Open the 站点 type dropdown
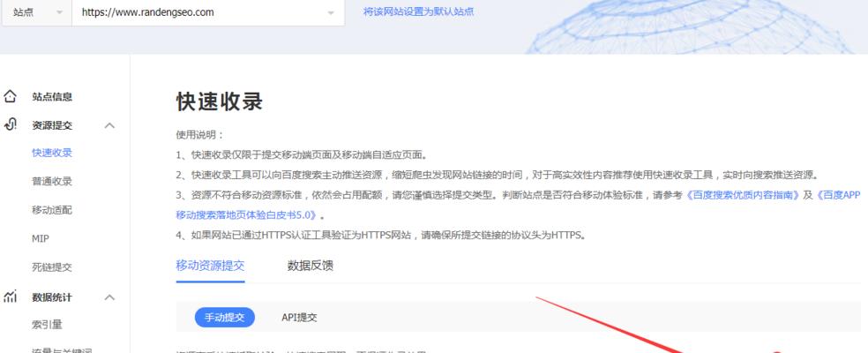The image size is (868, 353). (x=35, y=13)
